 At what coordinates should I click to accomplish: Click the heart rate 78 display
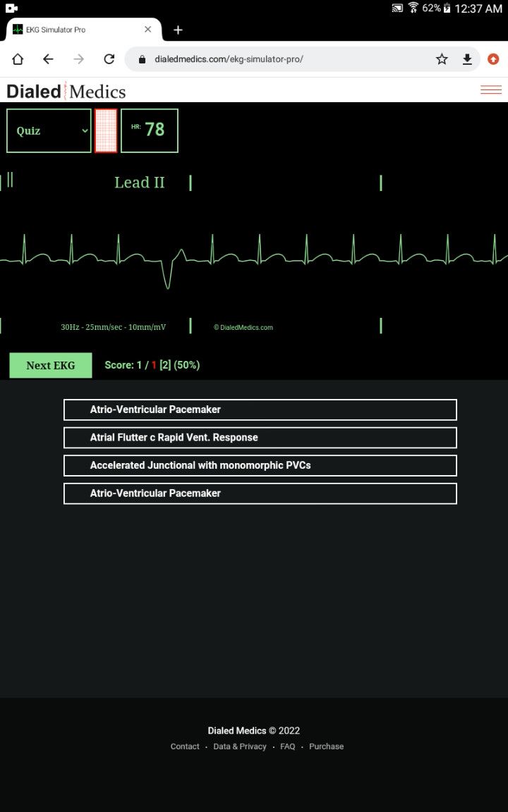point(150,130)
